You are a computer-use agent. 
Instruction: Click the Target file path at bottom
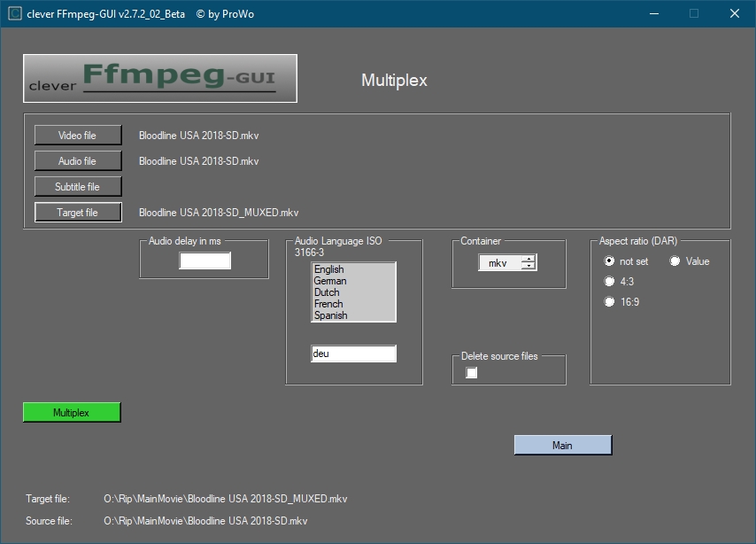(225, 499)
